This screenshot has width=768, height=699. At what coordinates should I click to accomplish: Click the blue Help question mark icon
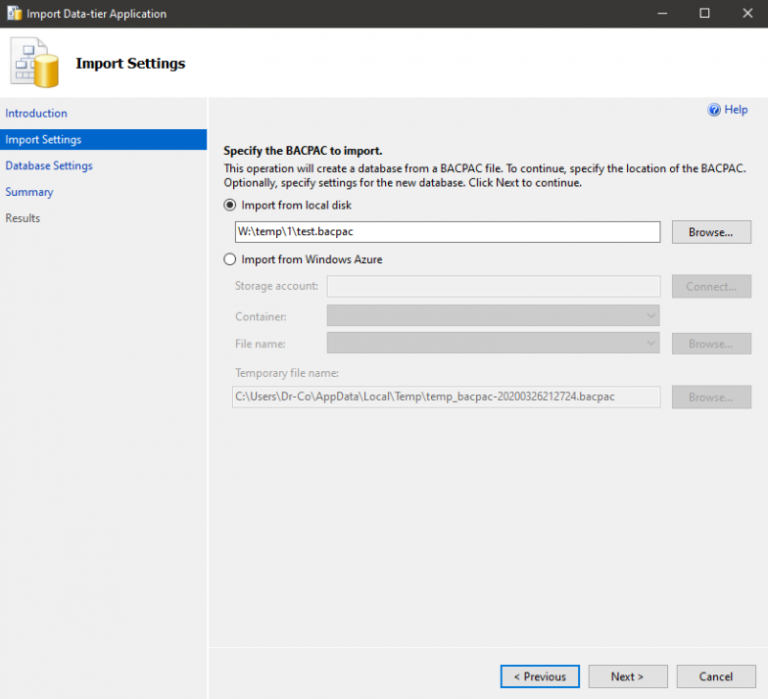click(714, 110)
